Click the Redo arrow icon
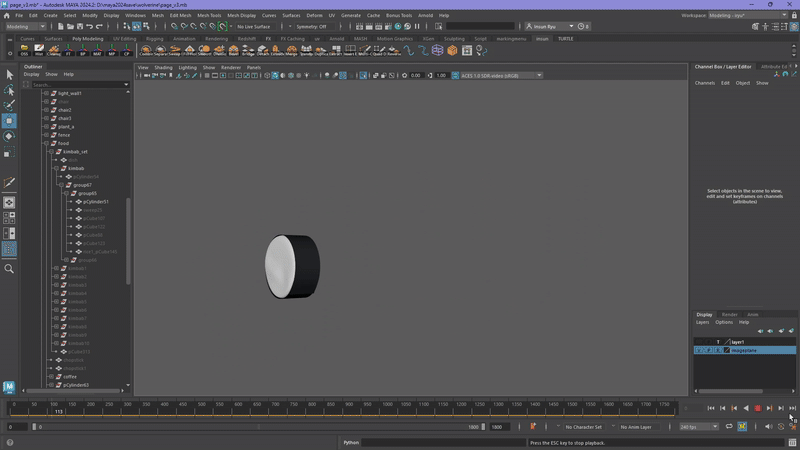Viewport: 800px width, 450px height. 99,27
